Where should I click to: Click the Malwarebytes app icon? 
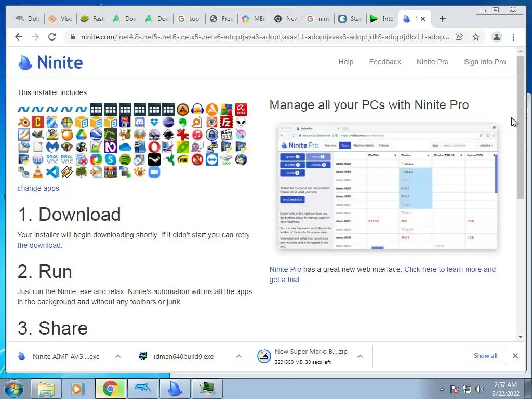pyautogui.click(x=52, y=147)
